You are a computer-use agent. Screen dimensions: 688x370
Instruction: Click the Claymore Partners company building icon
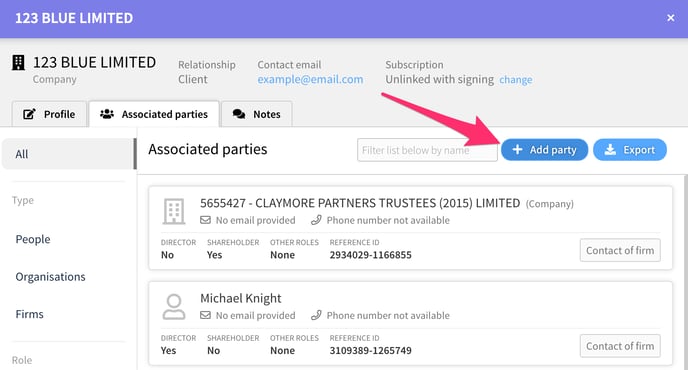pyautogui.click(x=174, y=212)
